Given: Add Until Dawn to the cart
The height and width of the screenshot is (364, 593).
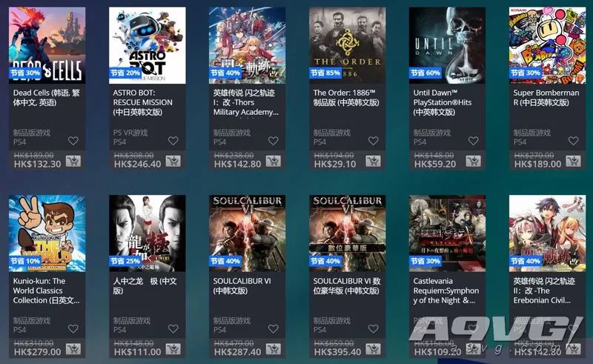Looking at the screenshot, I should tap(473, 161).
